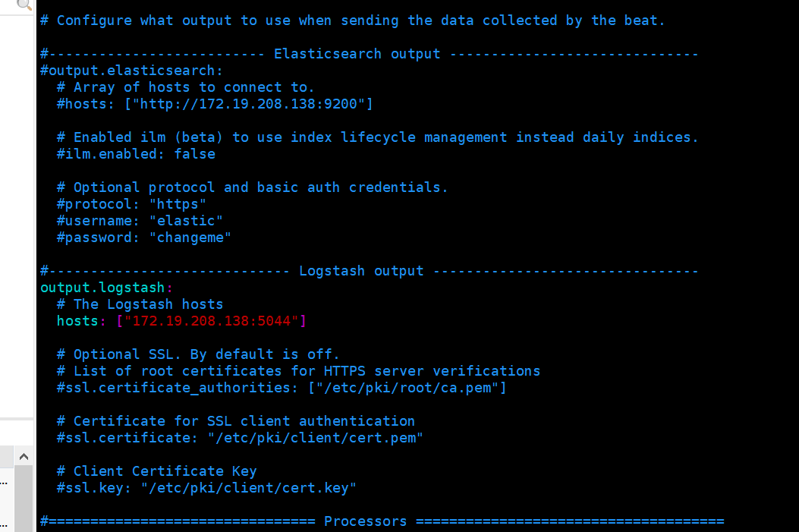The height and width of the screenshot is (532, 799).
Task: Click the output.logstash config key
Action: [102, 288]
